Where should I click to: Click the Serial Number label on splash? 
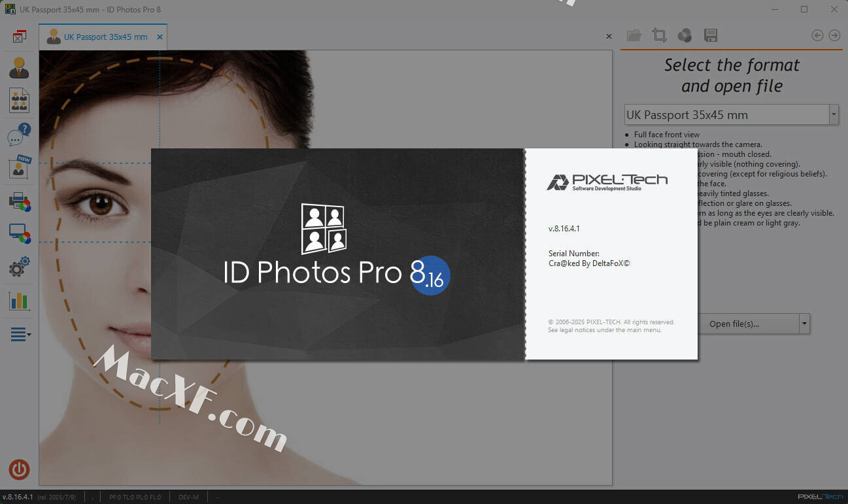573,254
